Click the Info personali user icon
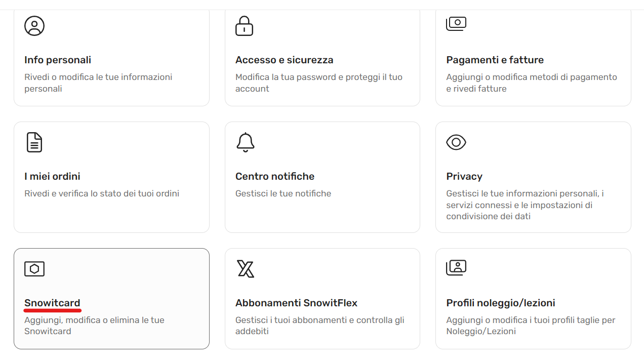This screenshot has height=361, width=644. point(34,26)
